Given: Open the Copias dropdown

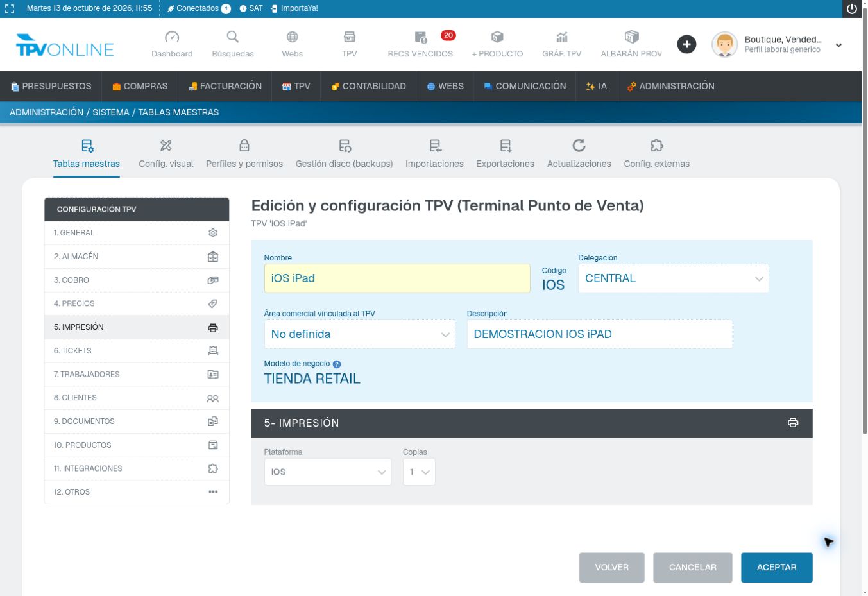Looking at the screenshot, I should [419, 472].
